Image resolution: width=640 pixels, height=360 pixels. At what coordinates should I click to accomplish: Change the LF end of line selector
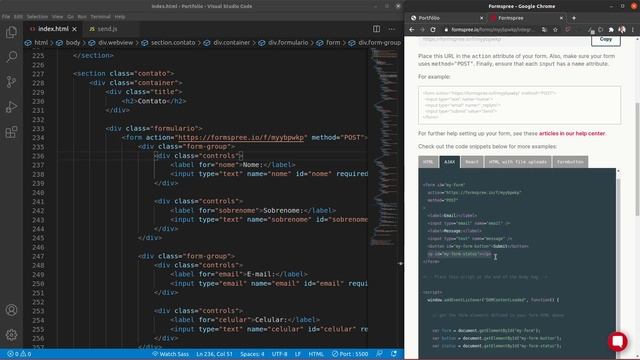[298, 354]
